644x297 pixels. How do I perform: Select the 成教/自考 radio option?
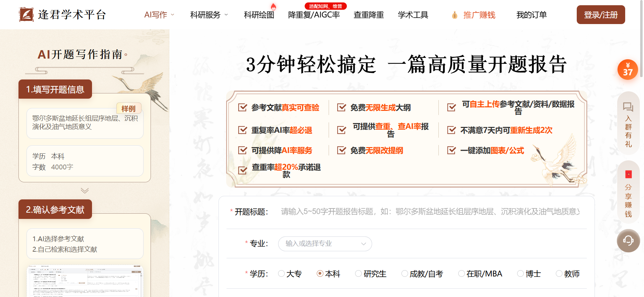422,274
